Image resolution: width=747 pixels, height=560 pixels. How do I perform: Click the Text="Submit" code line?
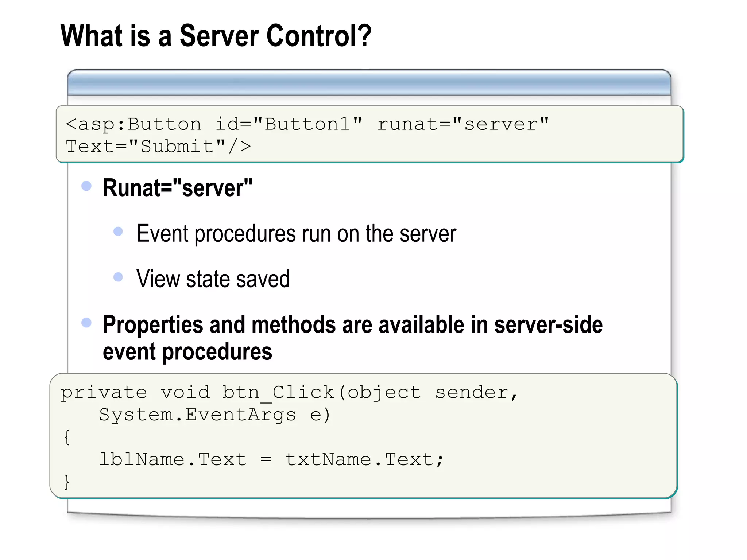pyautogui.click(x=158, y=147)
